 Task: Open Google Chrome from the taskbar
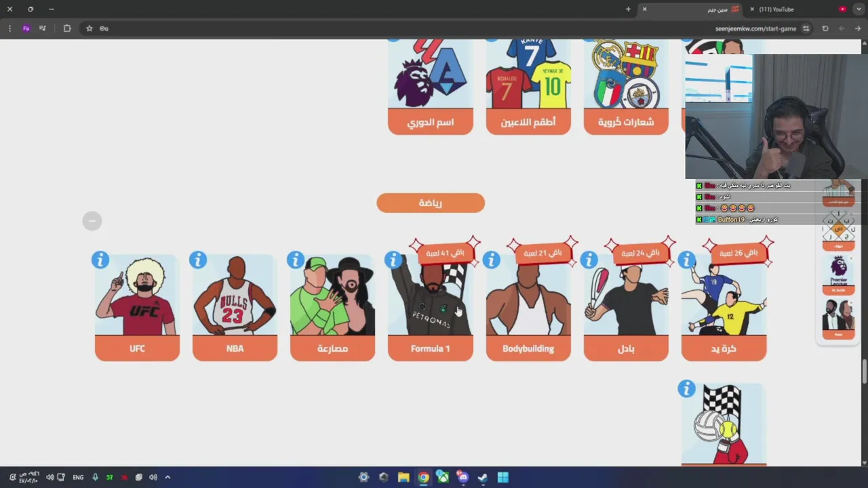tap(423, 477)
